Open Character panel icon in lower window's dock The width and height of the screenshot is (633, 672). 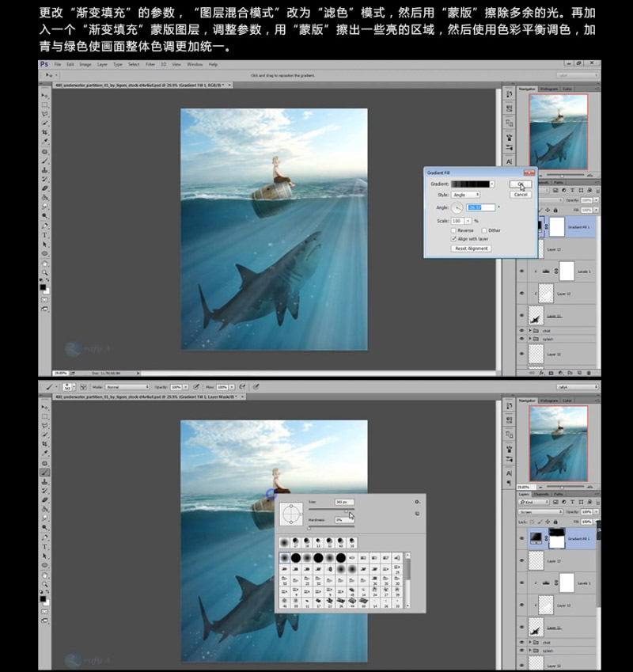tap(510, 473)
